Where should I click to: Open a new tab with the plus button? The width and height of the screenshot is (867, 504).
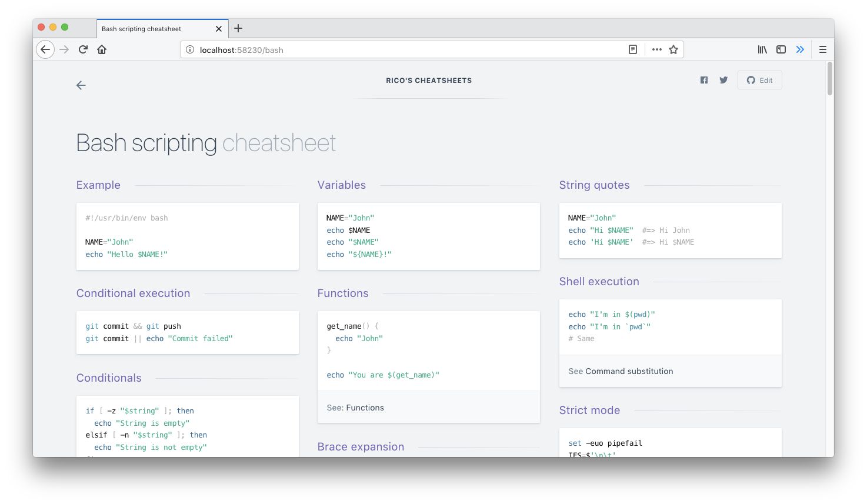(238, 28)
